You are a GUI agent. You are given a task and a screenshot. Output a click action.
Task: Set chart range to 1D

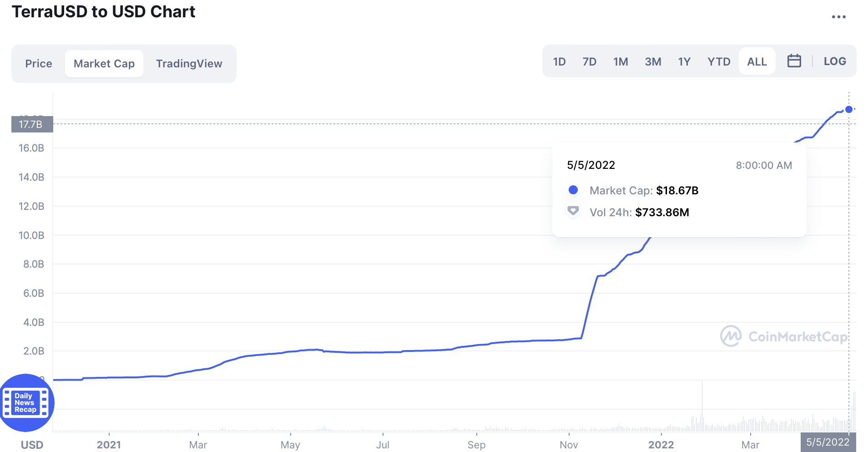pyautogui.click(x=559, y=61)
